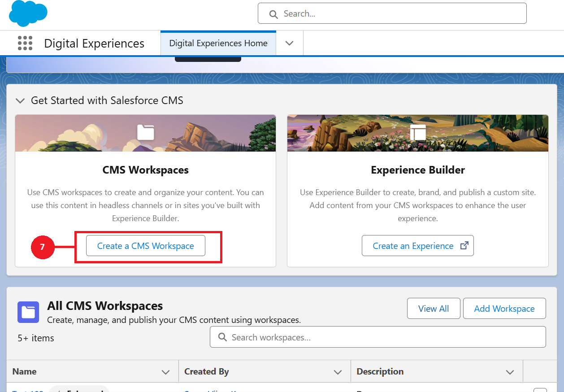
Task: Open the Description column dropdown menu
Action: point(510,372)
